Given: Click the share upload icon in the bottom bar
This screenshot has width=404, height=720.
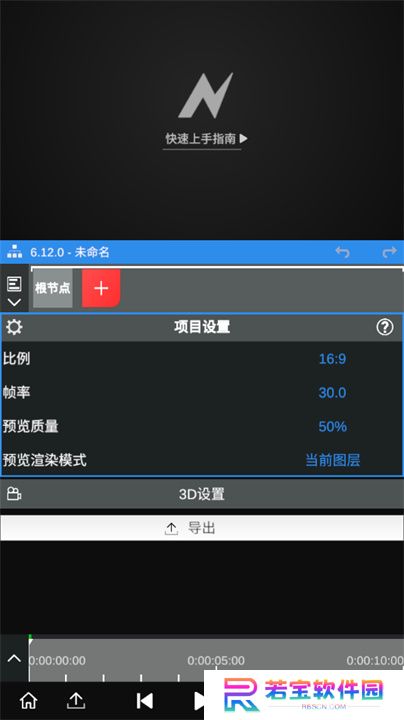Looking at the screenshot, I should (x=76, y=701).
